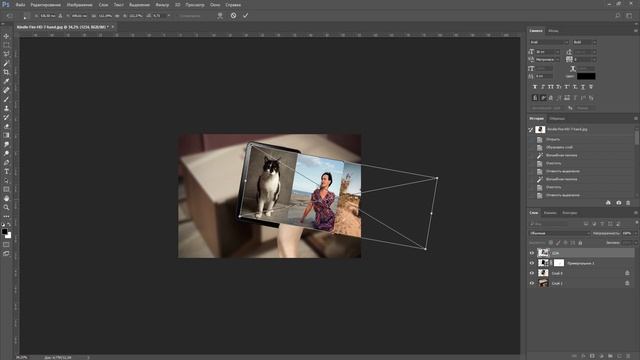
Task: Select the Clone Stamp tool
Action: click(x=6, y=108)
